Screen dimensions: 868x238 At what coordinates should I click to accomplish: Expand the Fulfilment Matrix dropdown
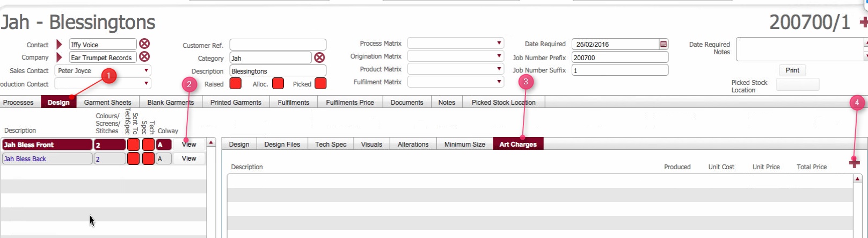[x=499, y=82]
